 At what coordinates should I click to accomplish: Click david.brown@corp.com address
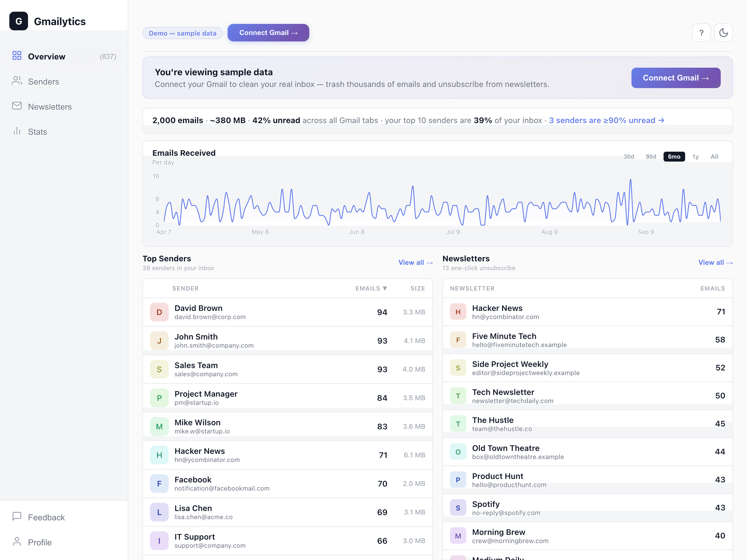[x=210, y=317]
